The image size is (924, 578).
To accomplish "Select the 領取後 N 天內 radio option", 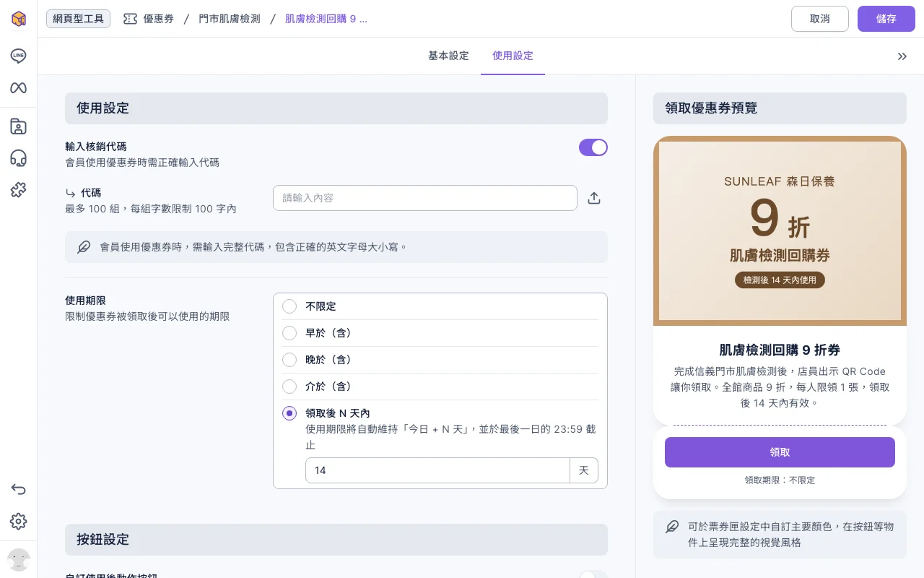I will 289,413.
